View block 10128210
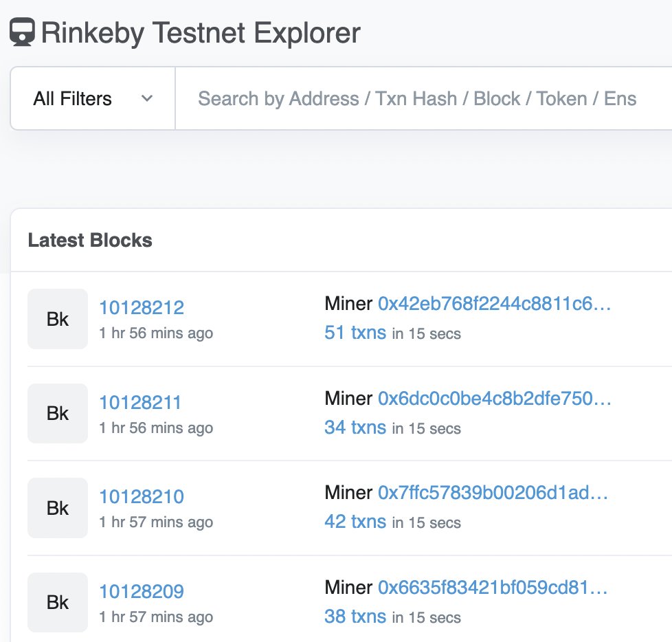Viewport: 672px width, 642px height. [x=142, y=496]
